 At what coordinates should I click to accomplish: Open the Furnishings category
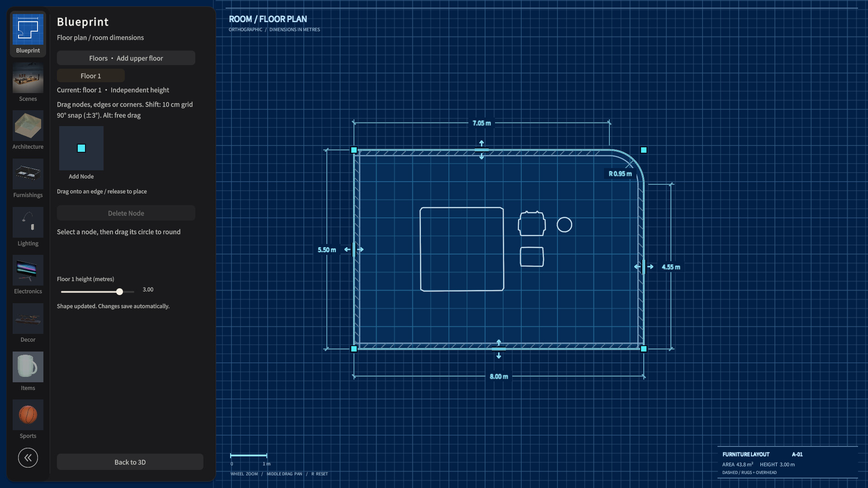[x=28, y=179]
